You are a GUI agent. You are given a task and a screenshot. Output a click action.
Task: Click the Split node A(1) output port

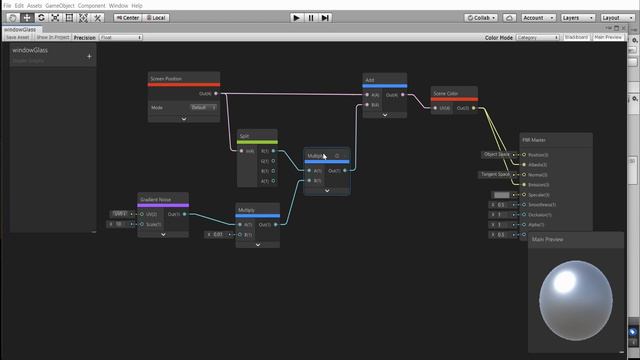(x=273, y=181)
